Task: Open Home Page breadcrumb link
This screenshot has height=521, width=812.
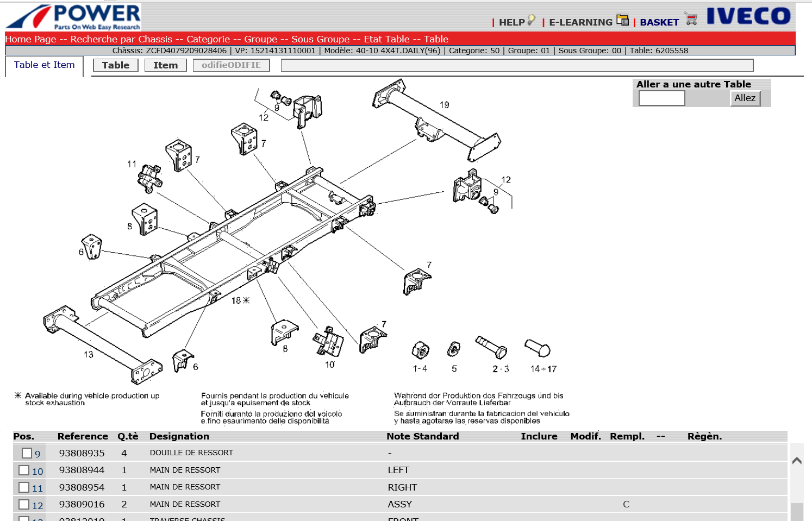Action: coord(30,39)
